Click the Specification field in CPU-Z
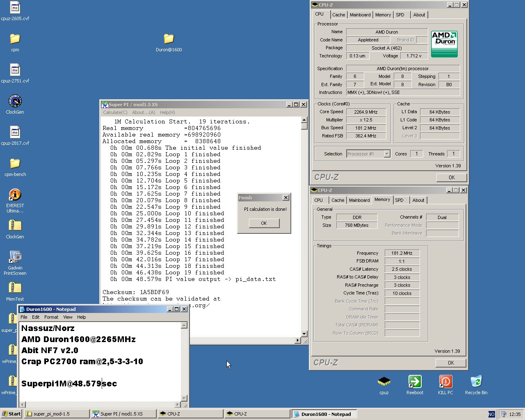Image resolution: width=525 pixels, height=420 pixels. point(403,68)
